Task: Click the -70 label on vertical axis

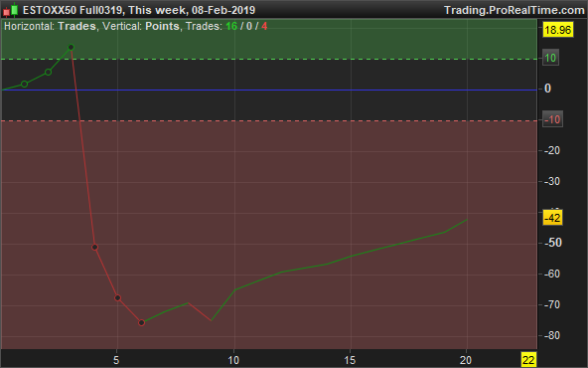Action: point(552,304)
